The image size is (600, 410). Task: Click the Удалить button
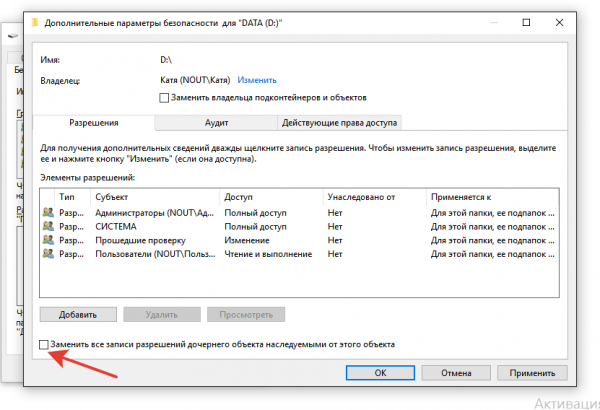(x=162, y=315)
